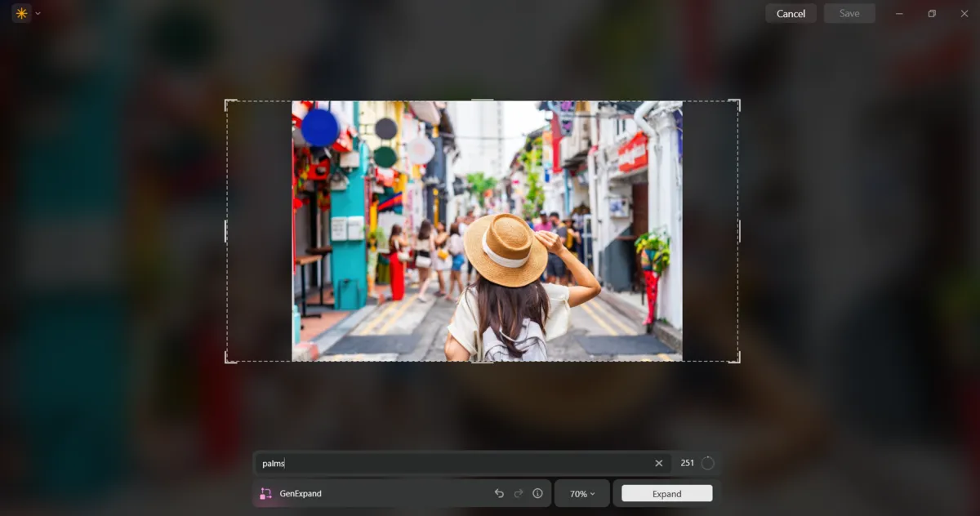Clear the palms prompt text
Viewport: 980px width, 516px height.
pyautogui.click(x=658, y=463)
